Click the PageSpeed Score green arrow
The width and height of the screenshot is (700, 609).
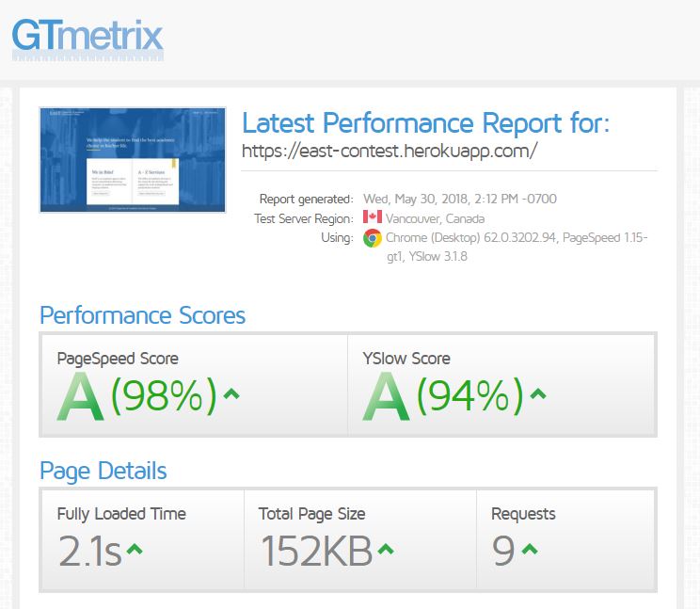point(231,393)
